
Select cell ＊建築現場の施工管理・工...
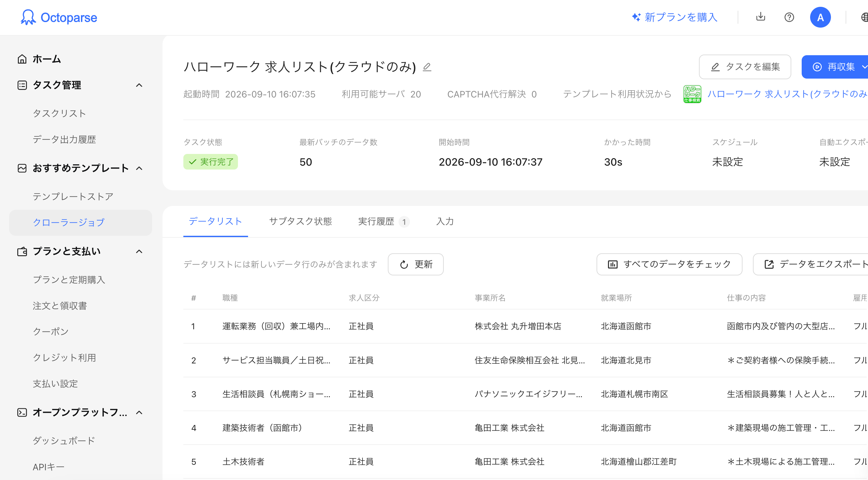[781, 427]
